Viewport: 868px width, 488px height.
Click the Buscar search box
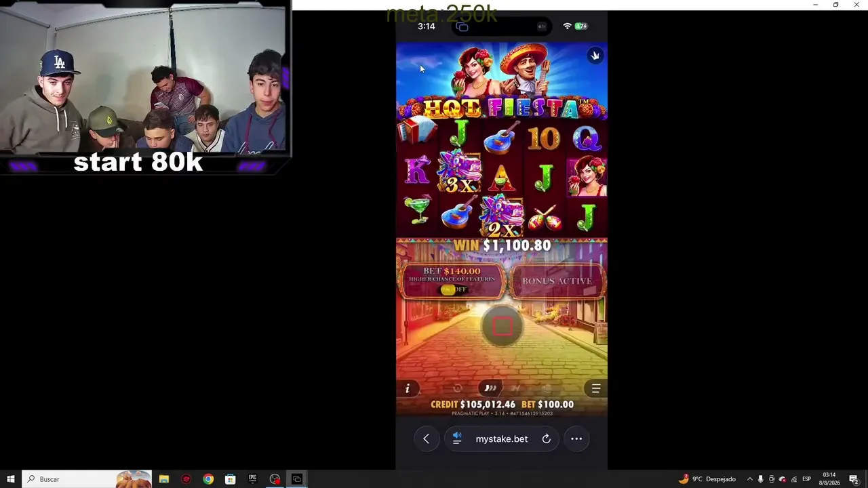(87, 479)
